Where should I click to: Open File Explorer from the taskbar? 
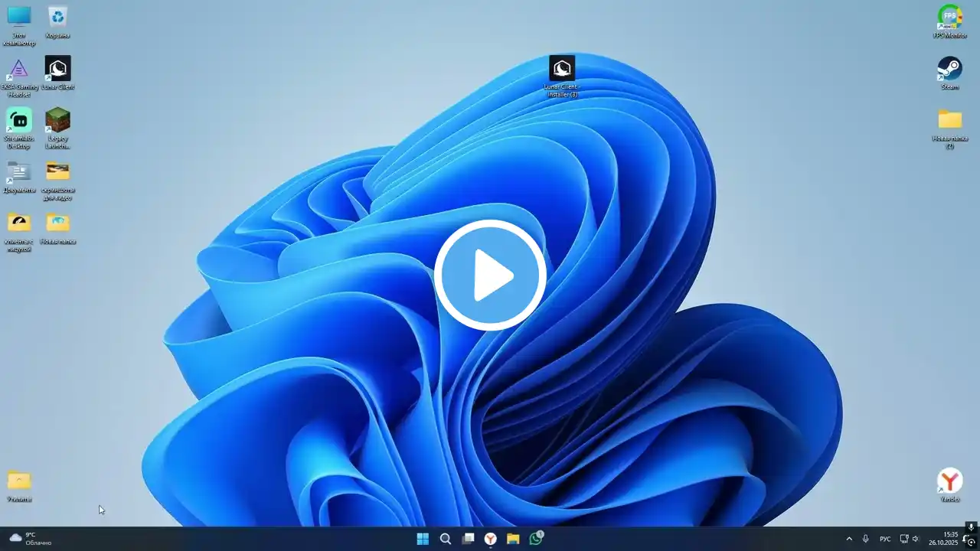point(513,539)
